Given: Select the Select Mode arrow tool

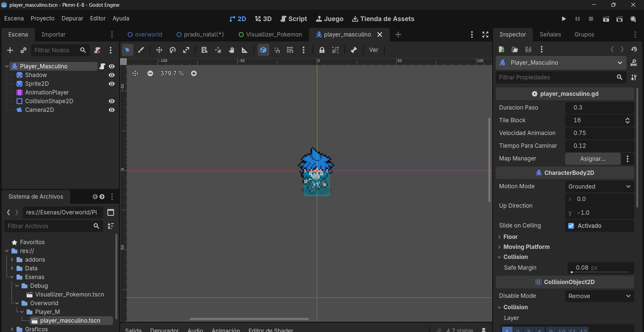Looking at the screenshot, I should pos(127,50).
